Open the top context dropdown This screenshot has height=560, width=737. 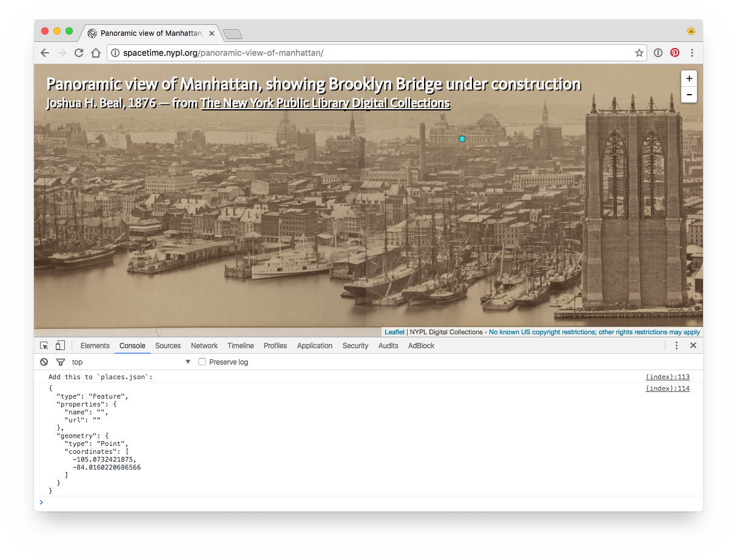tap(131, 362)
